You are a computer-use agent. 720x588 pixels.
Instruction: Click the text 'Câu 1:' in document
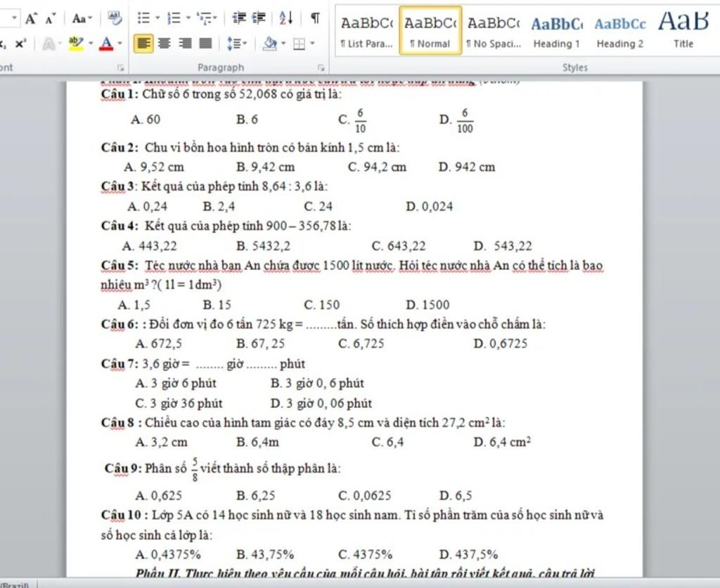(120, 94)
